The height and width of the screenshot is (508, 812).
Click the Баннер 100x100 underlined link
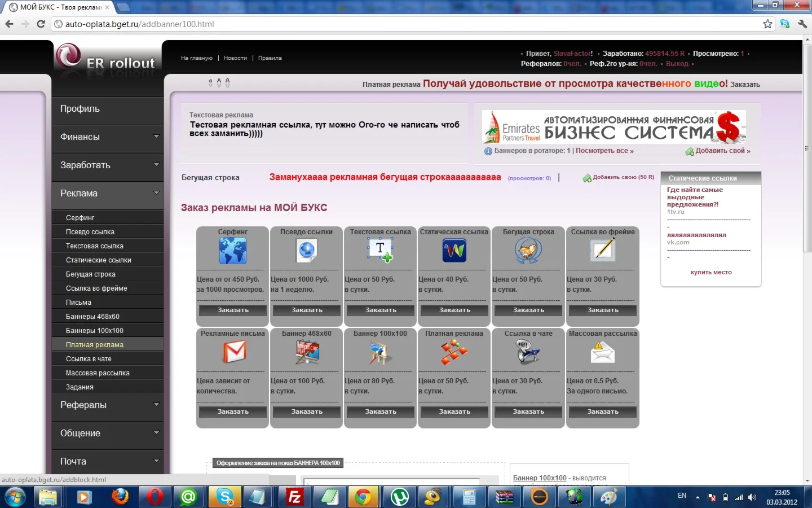(x=540, y=478)
